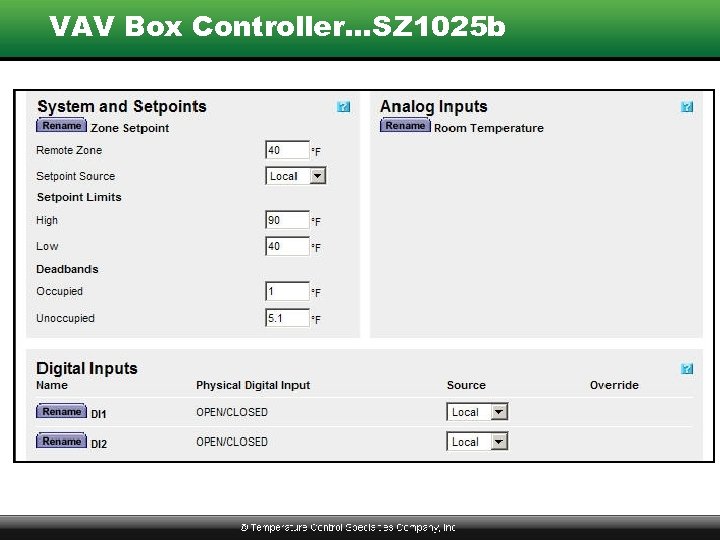Click the DI2 name label
Screen dimensions: 720x540
pyautogui.click(x=99, y=444)
